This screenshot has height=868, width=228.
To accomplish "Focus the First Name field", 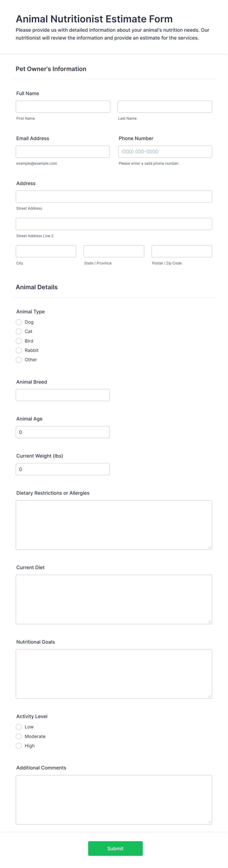I will point(63,106).
